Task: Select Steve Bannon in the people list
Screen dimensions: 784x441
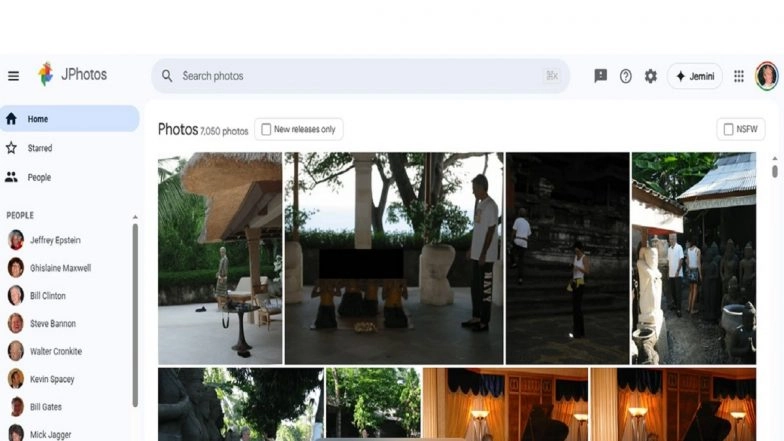Action: click(x=53, y=324)
